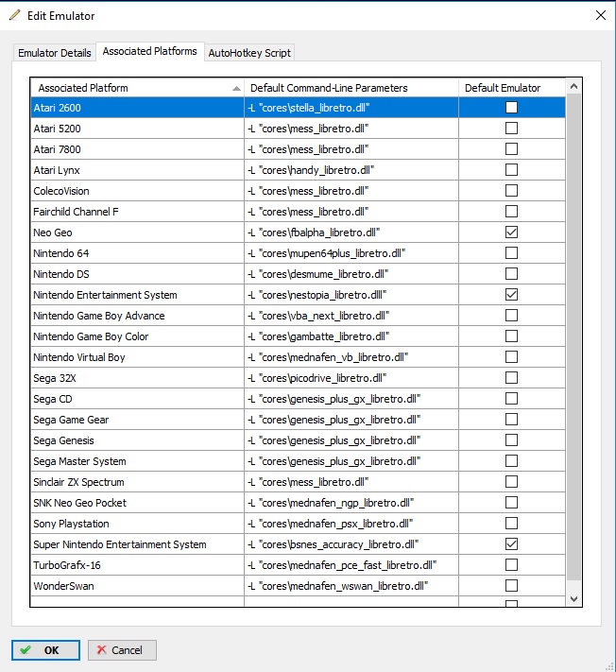Click the pencil icon in title bar
This screenshot has height=672, width=616.
click(x=14, y=15)
